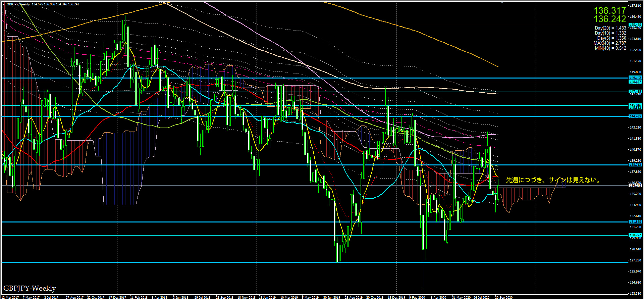The image size is (644, 299).
Task: Click the 20 Oct 2019 date label
Action: 375,297
